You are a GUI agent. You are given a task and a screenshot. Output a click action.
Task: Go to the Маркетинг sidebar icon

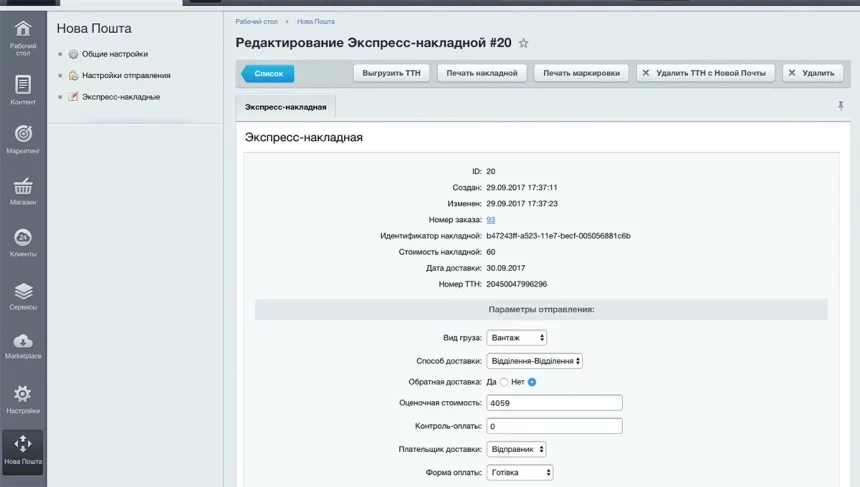22,138
